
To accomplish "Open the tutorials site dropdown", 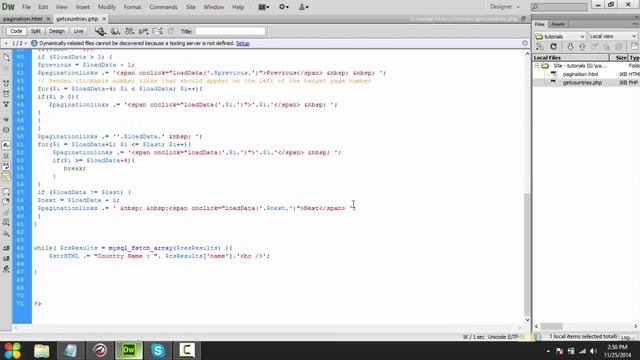I will pos(560,36).
